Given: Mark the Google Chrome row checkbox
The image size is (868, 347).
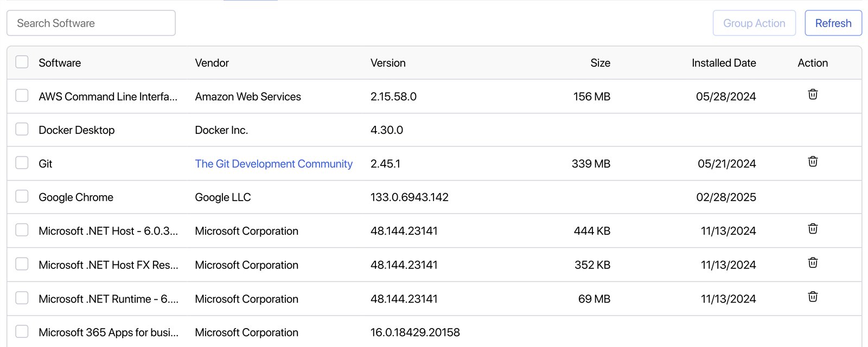Looking at the screenshot, I should point(22,196).
